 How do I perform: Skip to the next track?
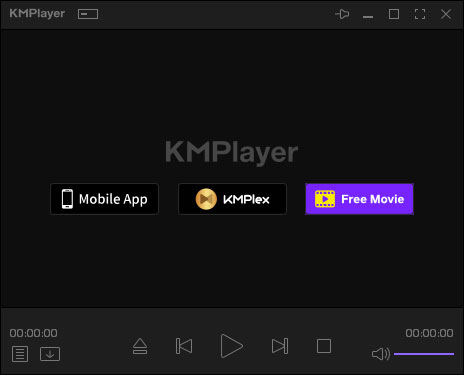tap(280, 346)
